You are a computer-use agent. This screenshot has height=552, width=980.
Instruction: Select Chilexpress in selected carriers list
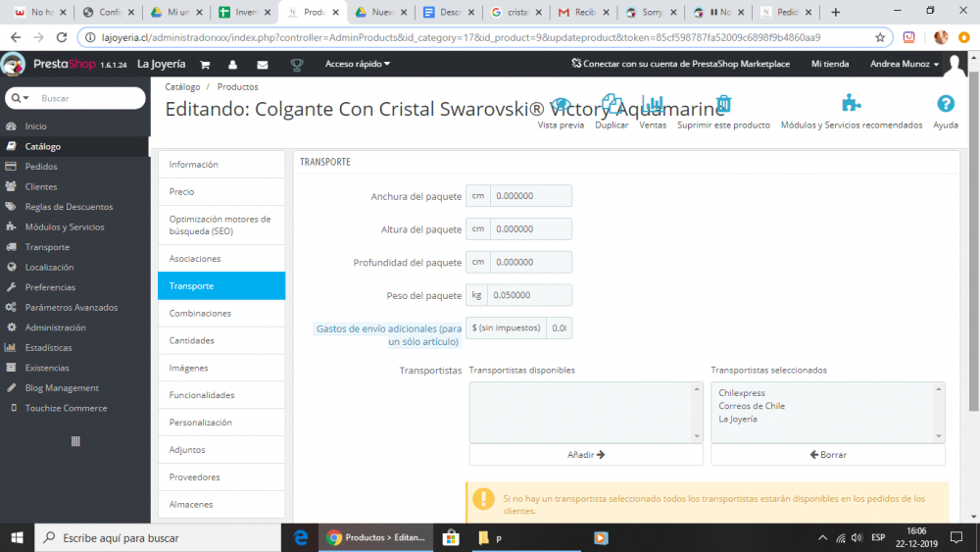tap(741, 392)
